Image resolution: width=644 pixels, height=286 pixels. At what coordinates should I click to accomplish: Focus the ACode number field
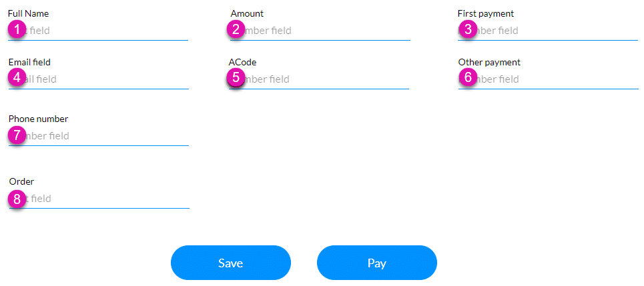(x=327, y=79)
